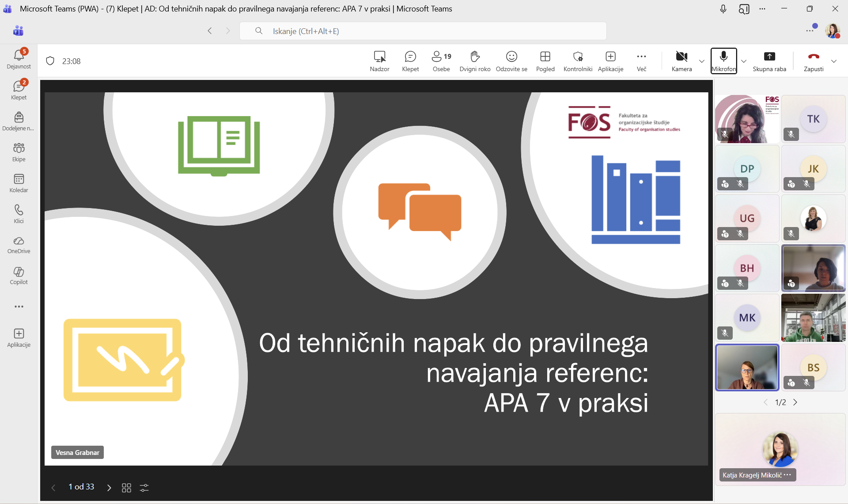This screenshot has height=504, width=848.
Task: Expand the camera options arrow
Action: 702,61
